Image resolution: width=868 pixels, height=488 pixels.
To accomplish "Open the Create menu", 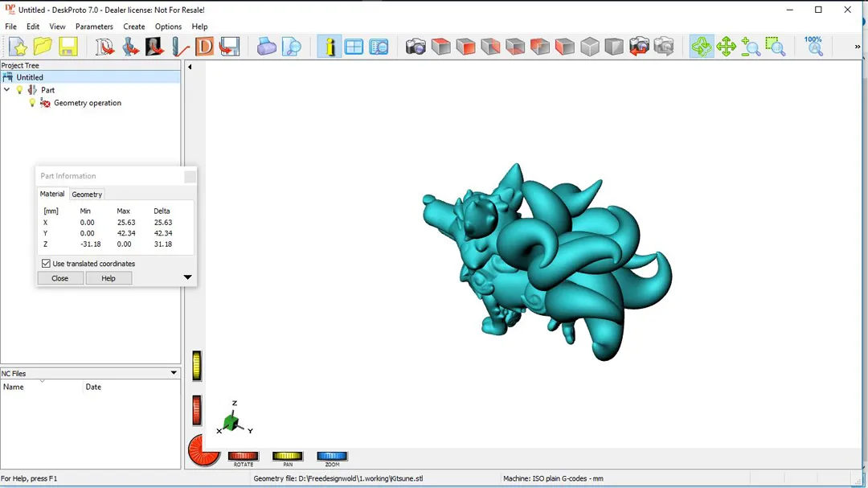I will (134, 27).
